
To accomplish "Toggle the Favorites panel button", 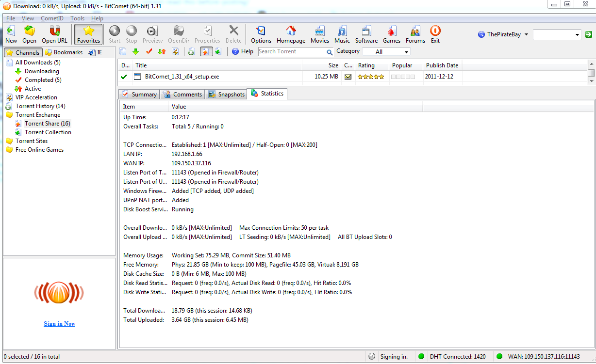I will pyautogui.click(x=88, y=34).
